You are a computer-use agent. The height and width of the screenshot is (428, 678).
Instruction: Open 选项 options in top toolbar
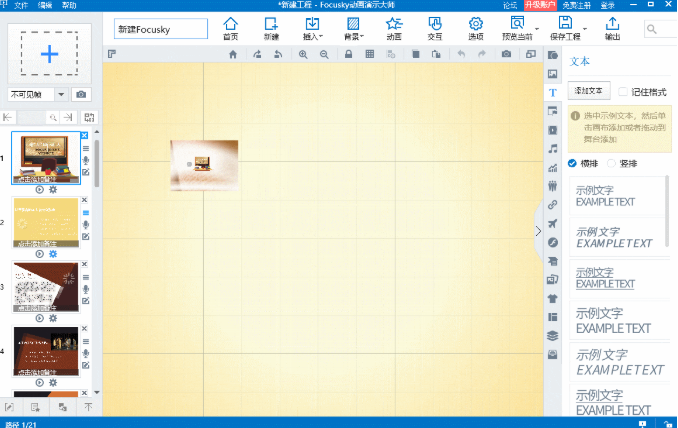tap(475, 28)
